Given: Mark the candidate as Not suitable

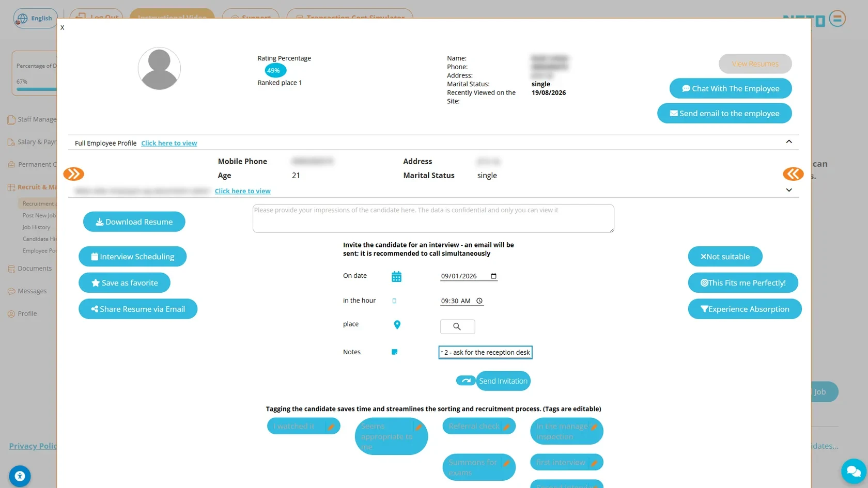Looking at the screenshot, I should [x=725, y=257].
